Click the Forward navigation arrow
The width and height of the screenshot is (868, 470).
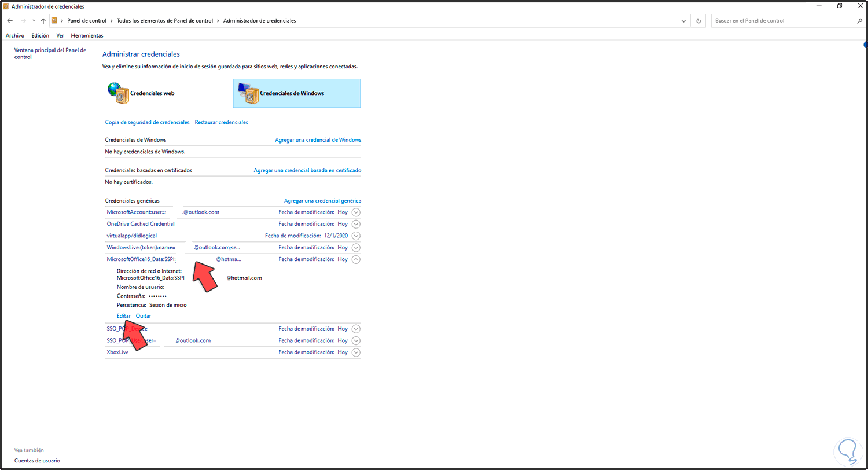click(23, 21)
